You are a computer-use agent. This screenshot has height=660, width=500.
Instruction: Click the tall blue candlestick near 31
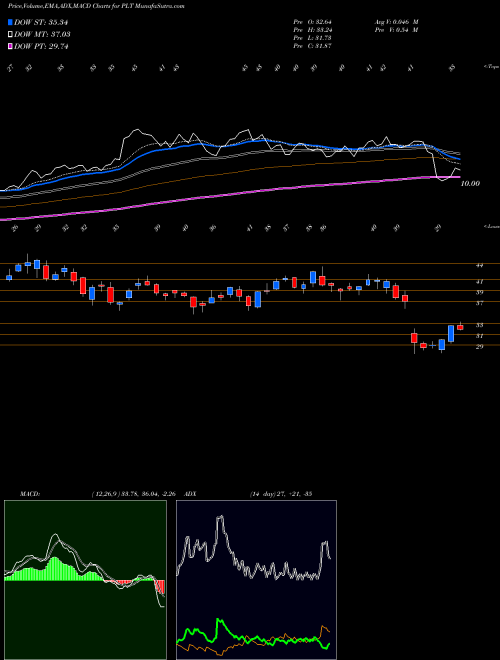451,333
